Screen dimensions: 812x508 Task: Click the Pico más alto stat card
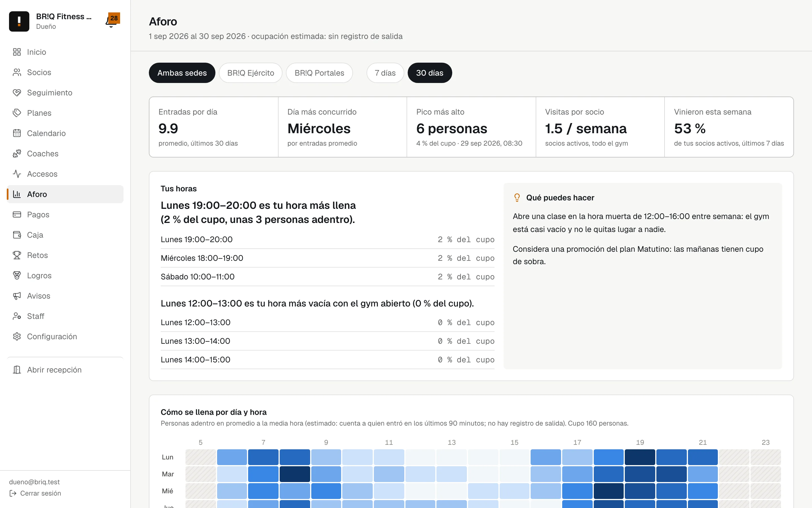tap(471, 127)
